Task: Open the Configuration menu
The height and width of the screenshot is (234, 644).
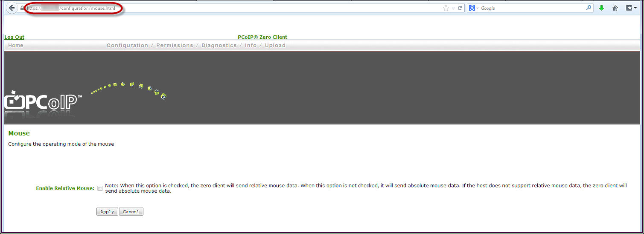Action: tap(127, 45)
